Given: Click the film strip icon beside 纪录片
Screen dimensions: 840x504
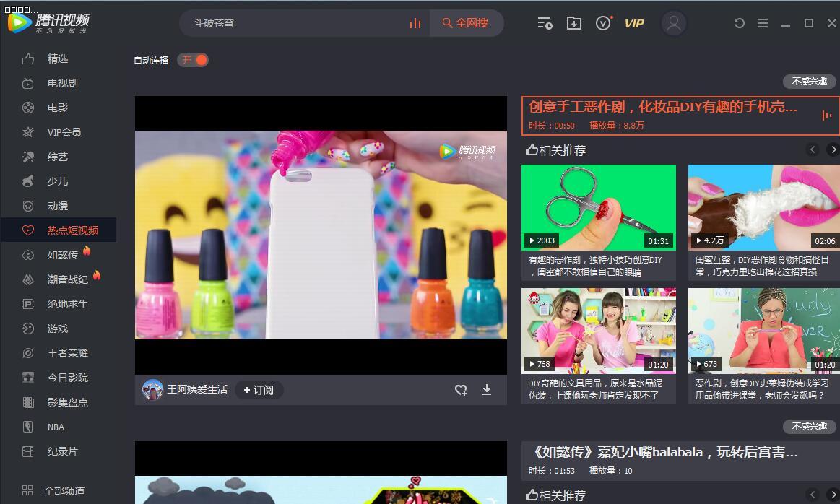Looking at the screenshot, I should pyautogui.click(x=28, y=451).
